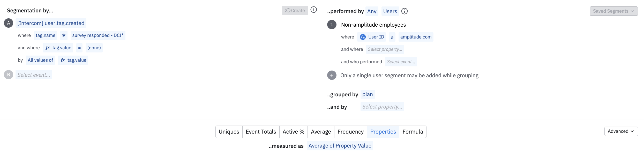Open the 'All values of' dropdown
The image size is (644, 154).
[40, 60]
